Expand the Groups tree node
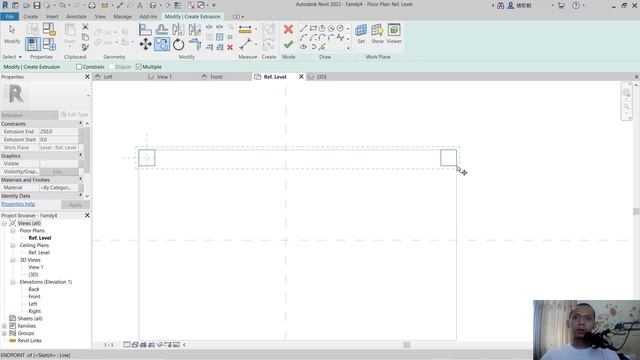Viewport: 640px width, 360px height. click(4, 333)
